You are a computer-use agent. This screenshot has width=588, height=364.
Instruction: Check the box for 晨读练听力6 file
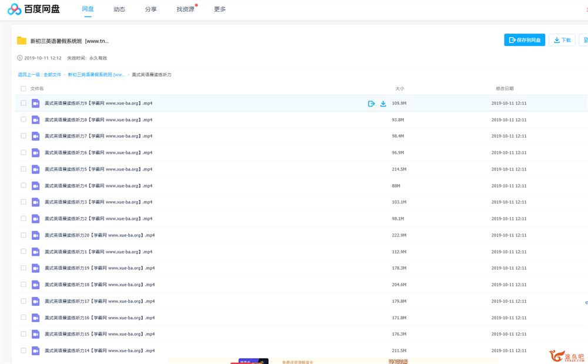[x=24, y=152]
